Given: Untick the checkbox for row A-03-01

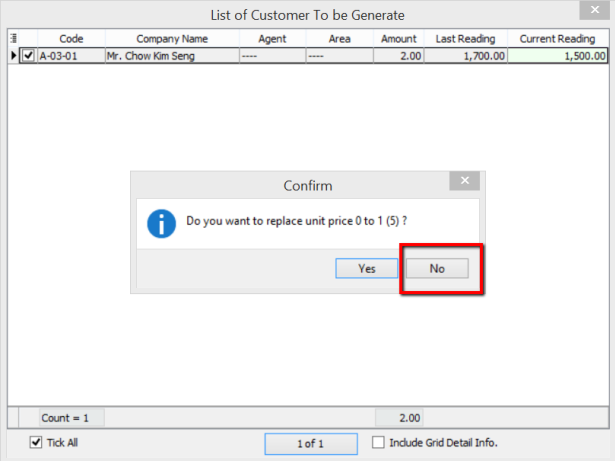Looking at the screenshot, I should [27, 56].
